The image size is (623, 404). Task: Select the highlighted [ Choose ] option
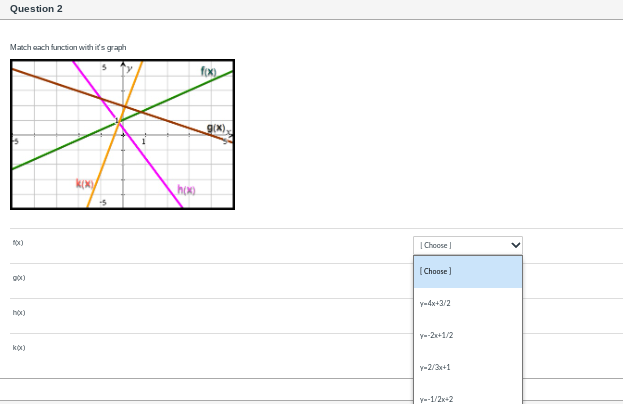(x=468, y=272)
